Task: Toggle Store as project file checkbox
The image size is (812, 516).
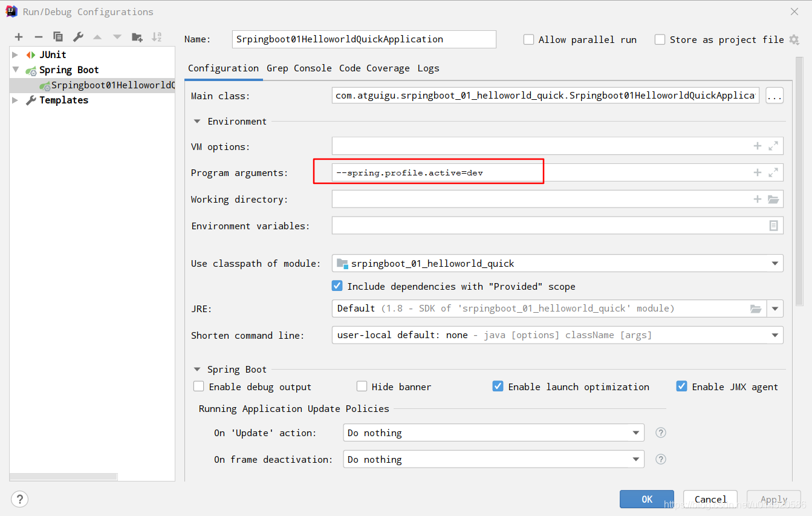Action: pos(660,39)
